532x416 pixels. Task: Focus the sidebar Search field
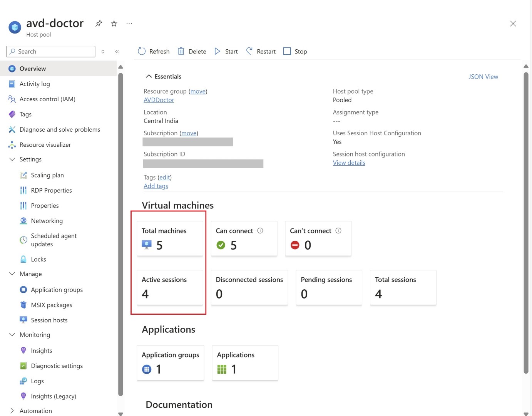(x=51, y=52)
